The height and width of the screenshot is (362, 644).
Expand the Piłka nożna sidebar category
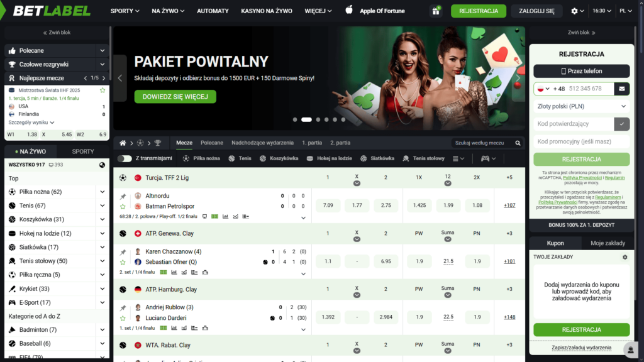coord(102,192)
